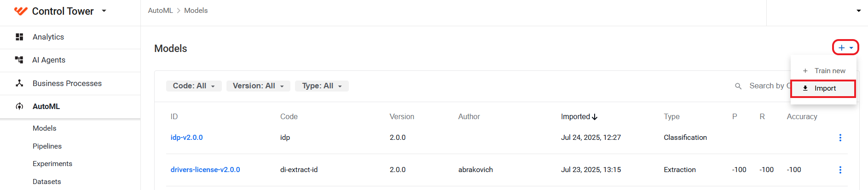
Task: Open the Control Tower app switcher arrow
Action: (104, 11)
